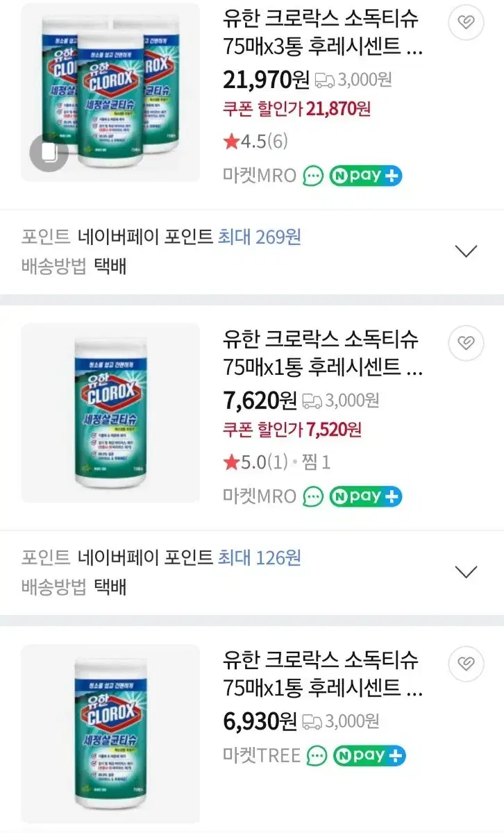The image size is (504, 833).
Task: Toggle wishlist heart on the 6,930원 product
Action: 467,664
